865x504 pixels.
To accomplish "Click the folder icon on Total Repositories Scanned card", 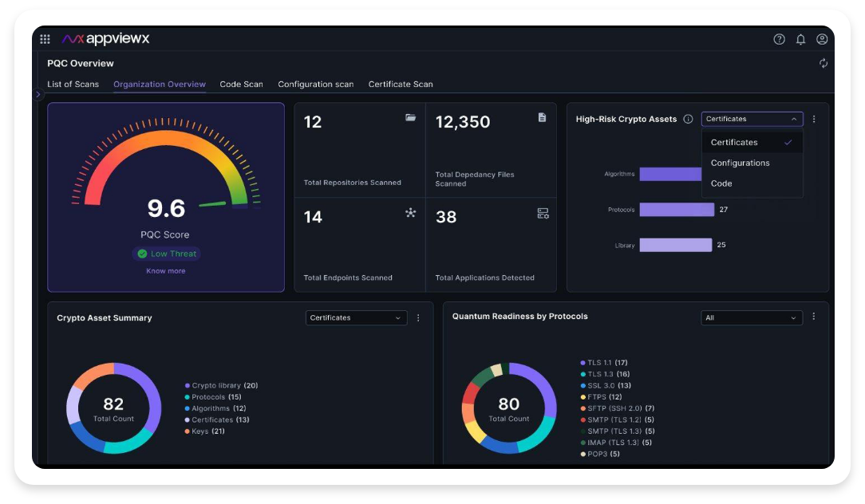I will coord(410,117).
